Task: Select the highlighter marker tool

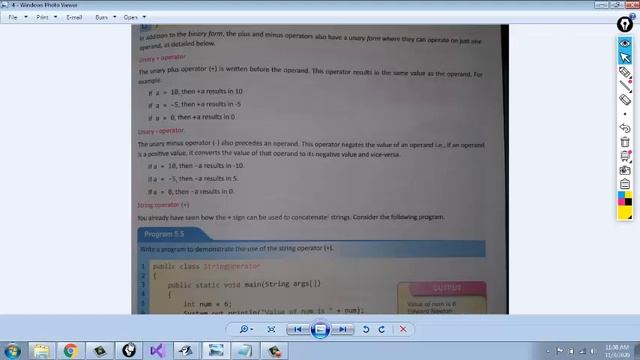Action: [624, 72]
